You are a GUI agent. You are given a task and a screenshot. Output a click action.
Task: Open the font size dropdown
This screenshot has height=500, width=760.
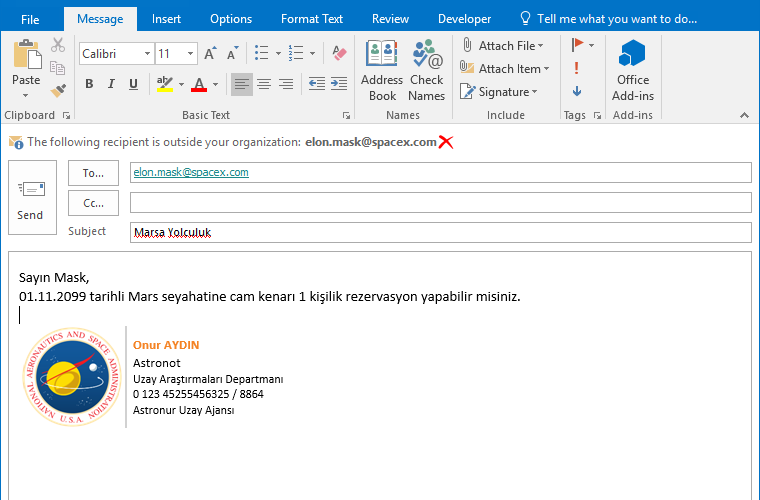click(190, 53)
